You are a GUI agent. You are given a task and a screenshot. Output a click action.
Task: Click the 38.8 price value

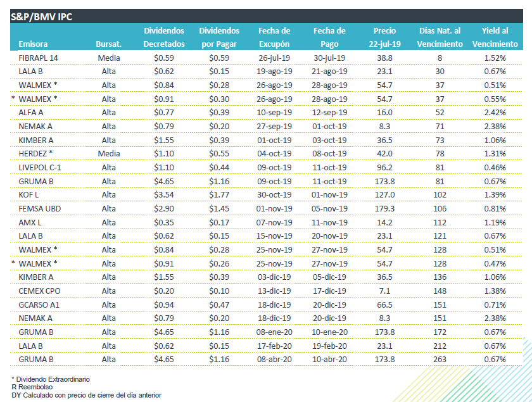(x=385, y=58)
